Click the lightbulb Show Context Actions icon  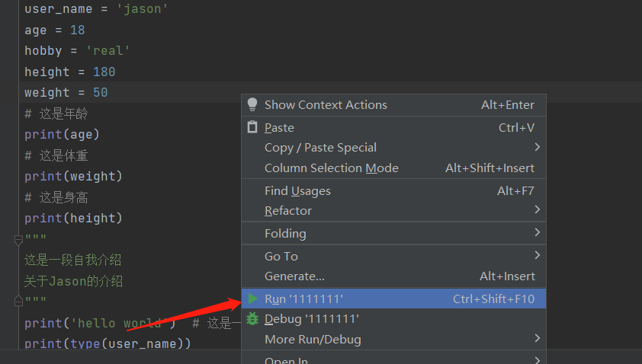(252, 105)
